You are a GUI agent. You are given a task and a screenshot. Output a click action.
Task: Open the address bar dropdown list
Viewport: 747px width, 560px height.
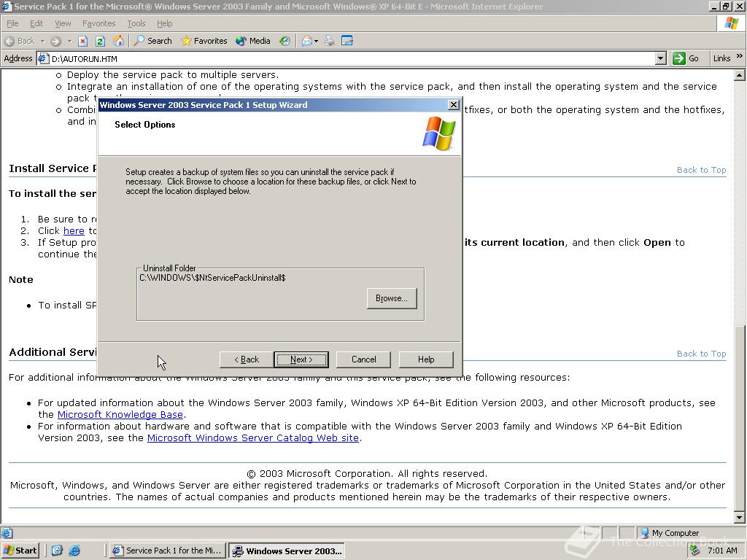coord(660,58)
